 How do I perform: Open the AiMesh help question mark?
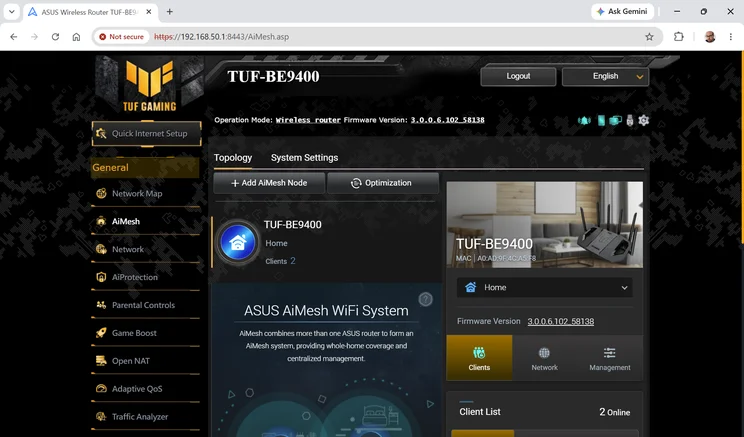tap(426, 299)
